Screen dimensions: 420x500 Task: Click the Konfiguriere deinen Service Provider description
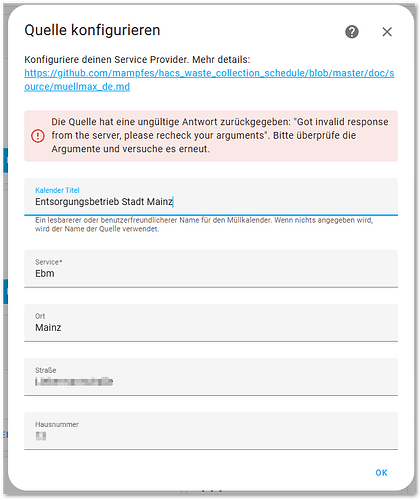pos(137,60)
